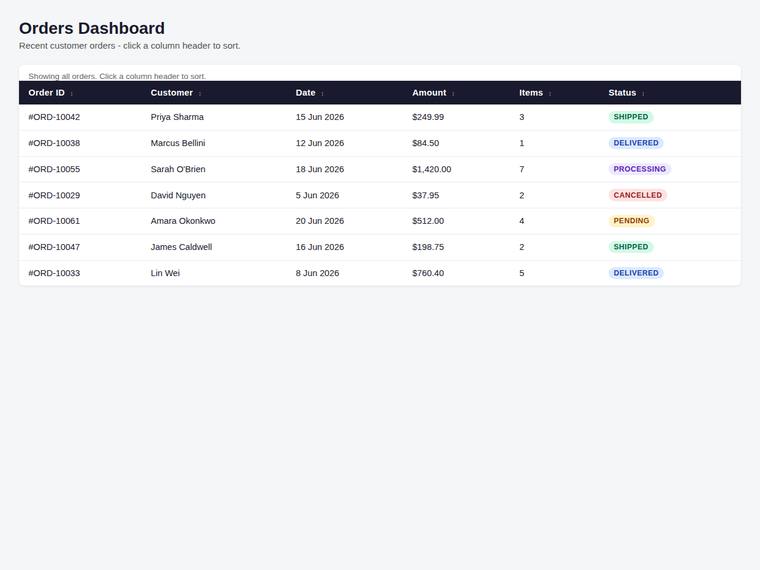Click the date 18 Jun 2026
This screenshot has height=570, width=760.
[320, 169]
